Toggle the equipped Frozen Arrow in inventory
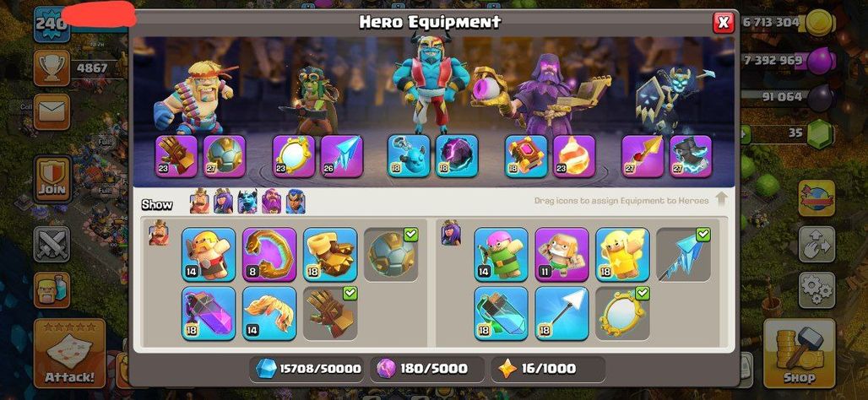This screenshot has height=400, width=868. (x=684, y=255)
